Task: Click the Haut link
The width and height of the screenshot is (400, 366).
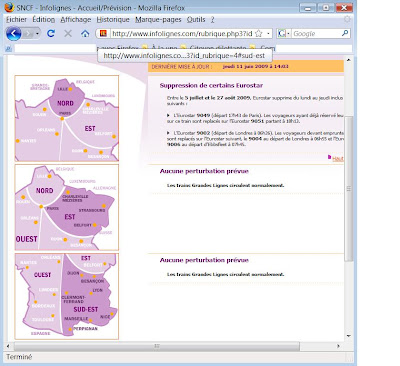Action: 338,159
